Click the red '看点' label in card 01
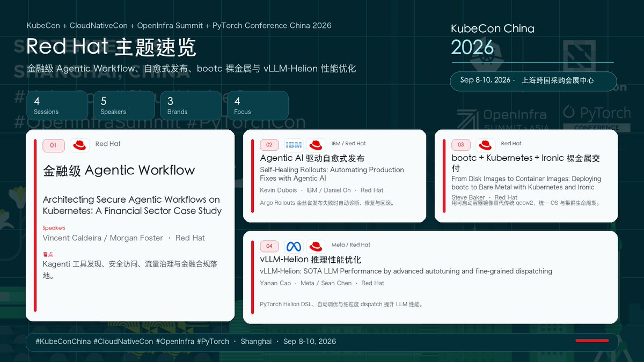The image size is (644, 362). 48,254
